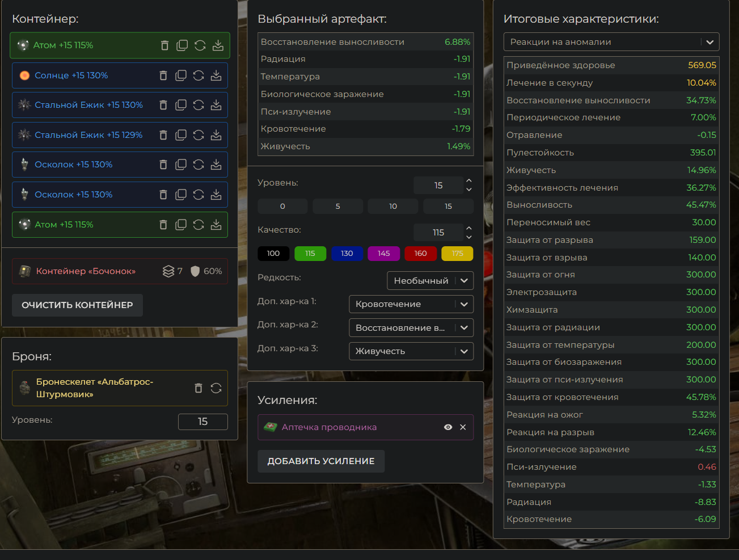Set artifact level preset to 0

coord(282,206)
